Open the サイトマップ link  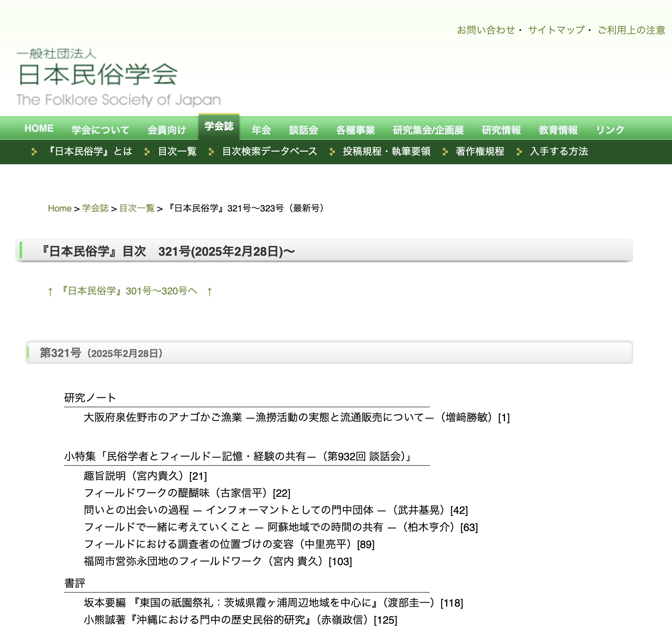point(556,30)
